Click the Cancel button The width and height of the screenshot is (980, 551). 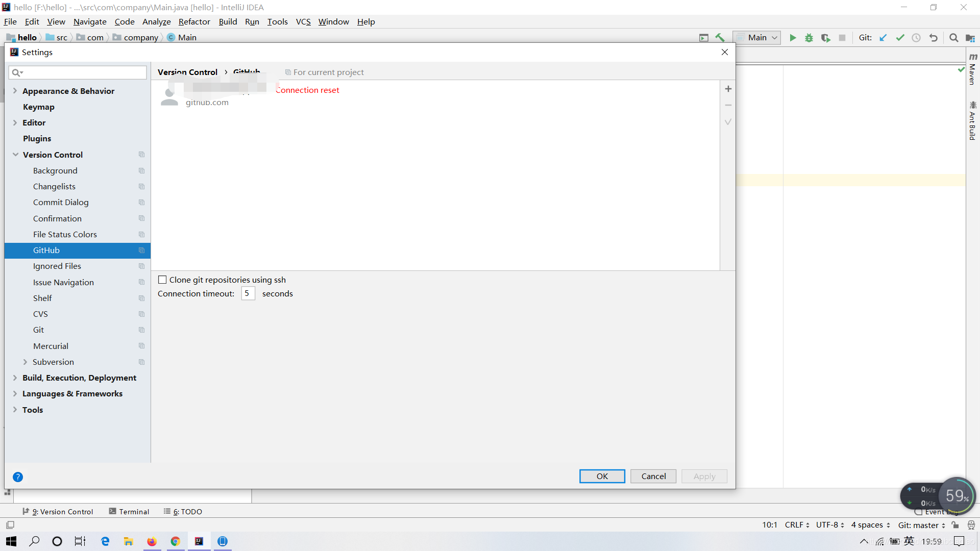(653, 476)
